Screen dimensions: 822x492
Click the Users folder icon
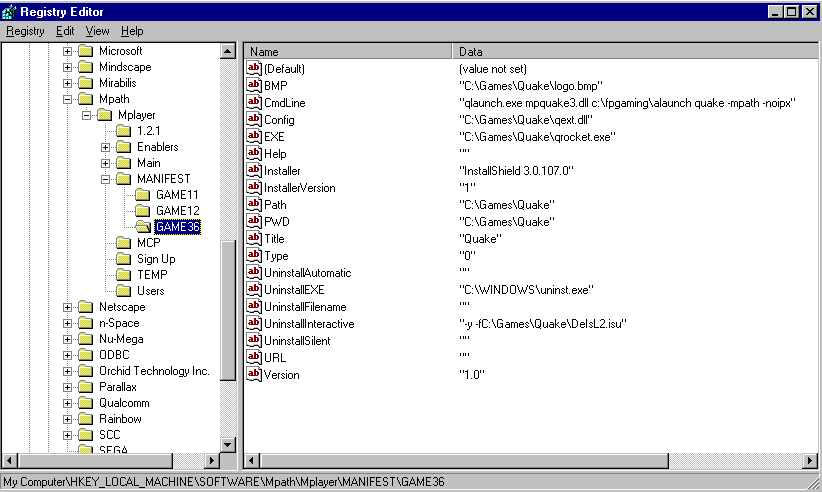click(x=124, y=291)
